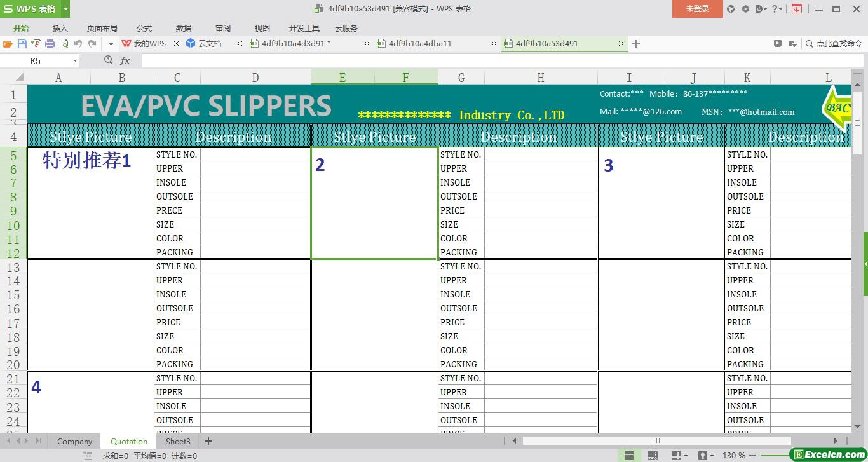Toggle page break preview view in status bar
Image resolution: width=868 pixels, height=462 pixels.
[x=653, y=456]
